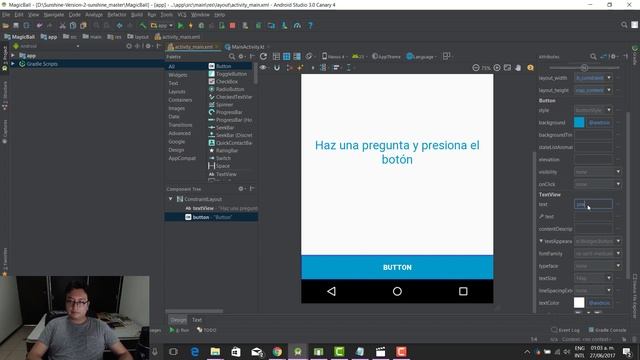Click the Open folder icon in toolbar
This screenshot has height=360, width=640.
coord(6,25)
